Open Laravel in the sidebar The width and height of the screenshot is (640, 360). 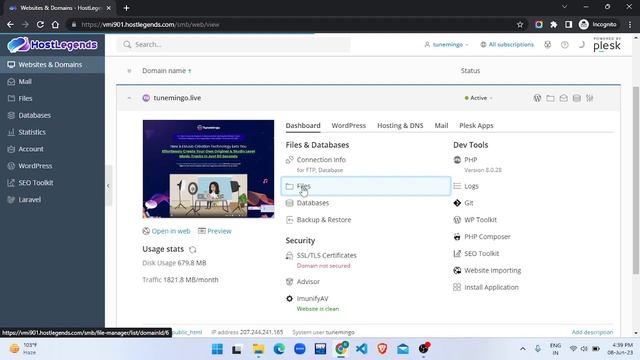tap(52, 200)
